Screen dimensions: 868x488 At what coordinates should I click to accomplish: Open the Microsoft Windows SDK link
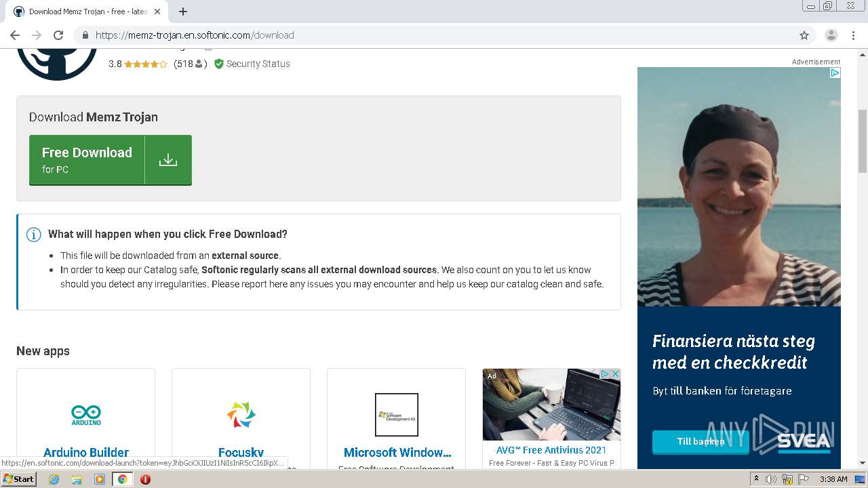point(397,453)
